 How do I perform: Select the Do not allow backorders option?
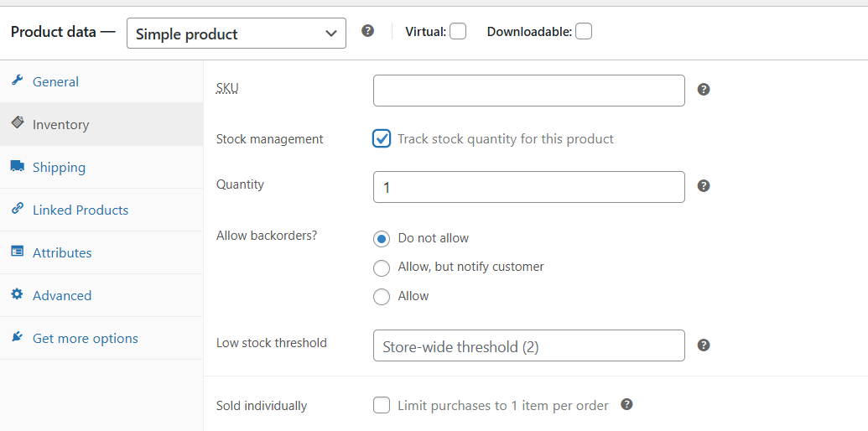(x=382, y=239)
